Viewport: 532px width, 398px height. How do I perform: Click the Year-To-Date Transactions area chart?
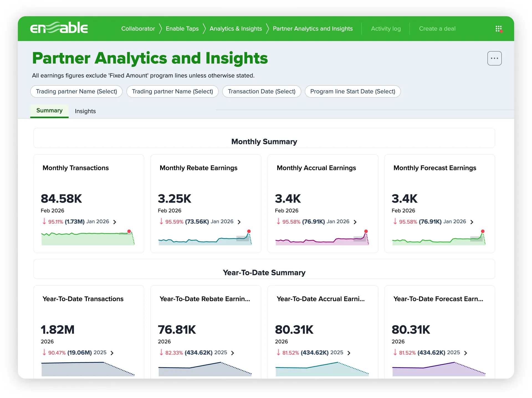[x=88, y=369]
